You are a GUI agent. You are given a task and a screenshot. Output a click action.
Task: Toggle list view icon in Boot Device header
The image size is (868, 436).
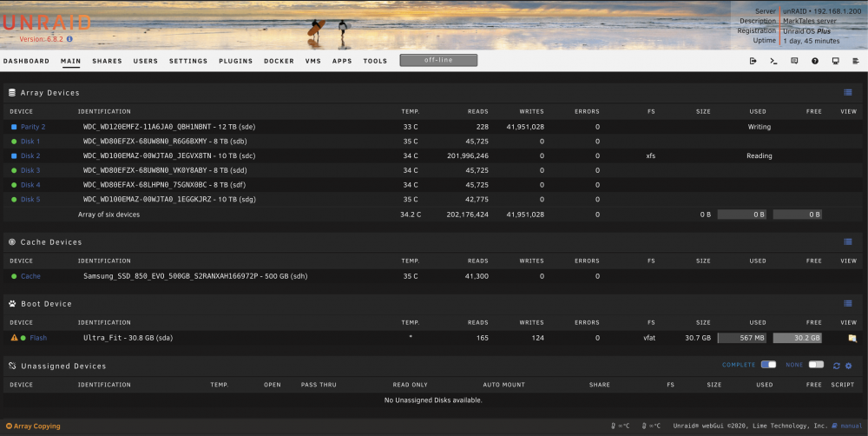pos(847,304)
